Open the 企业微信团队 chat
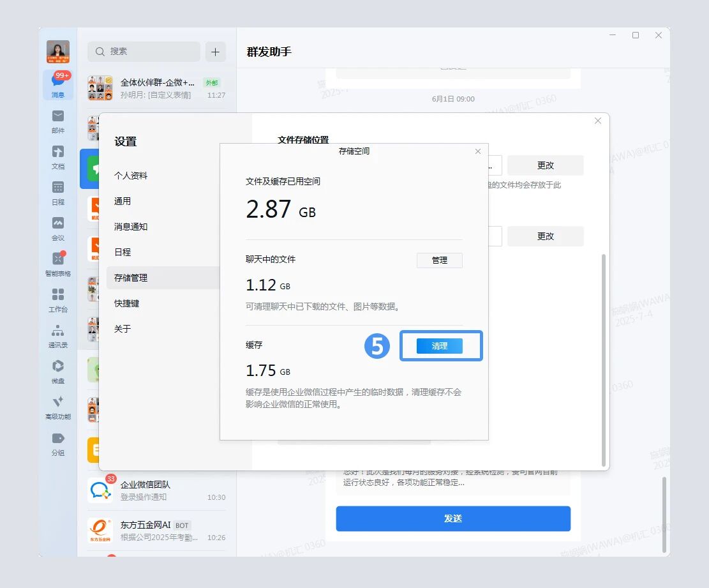The image size is (709, 588). (x=156, y=490)
